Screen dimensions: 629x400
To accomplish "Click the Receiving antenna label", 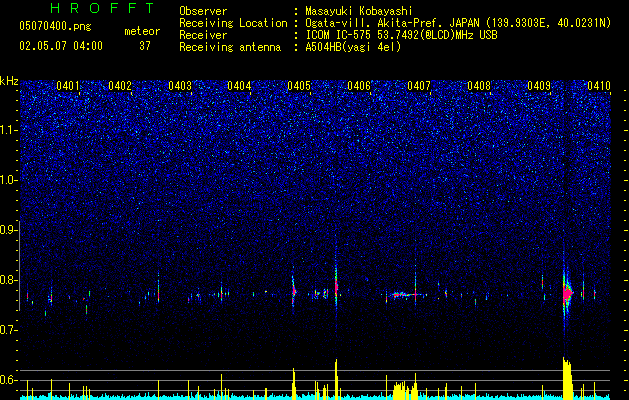I will tap(230, 47).
